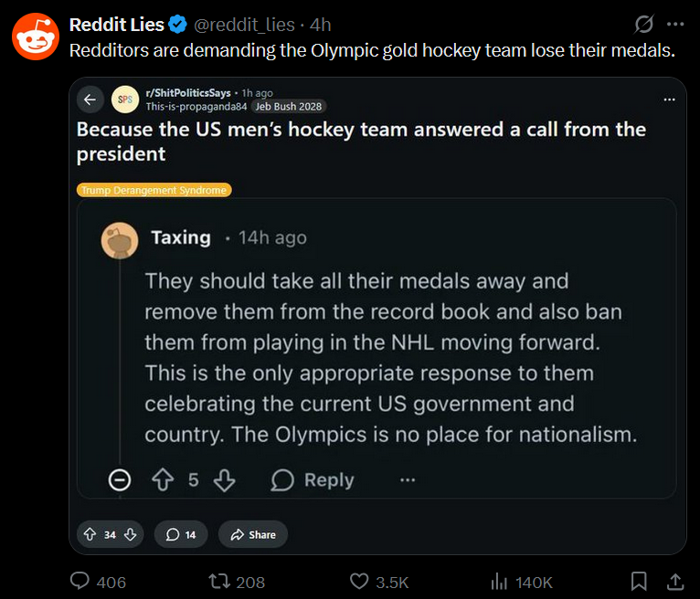Click the Jeb Bush 2028 user flair
The image size is (700, 599).
pyautogui.click(x=290, y=106)
